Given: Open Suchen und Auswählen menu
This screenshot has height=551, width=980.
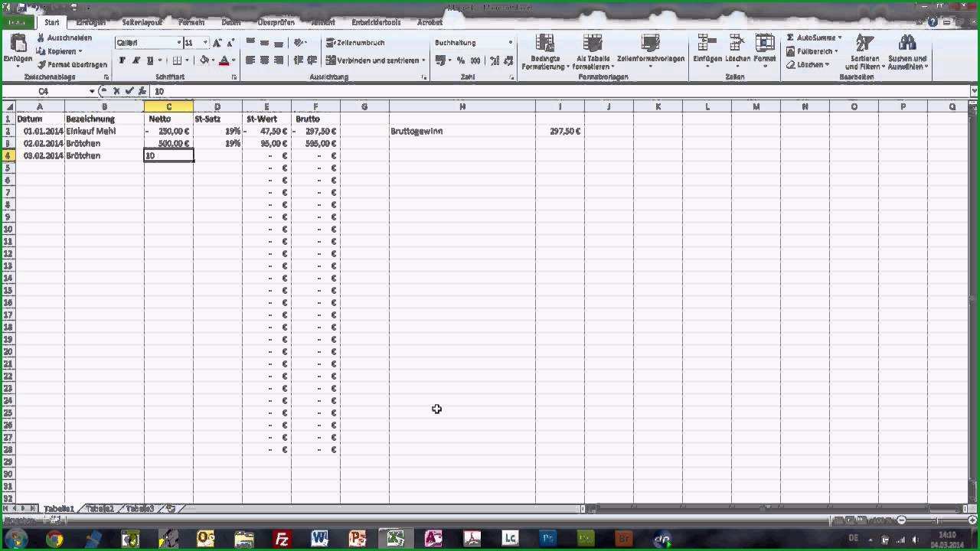Looking at the screenshot, I should (x=907, y=52).
